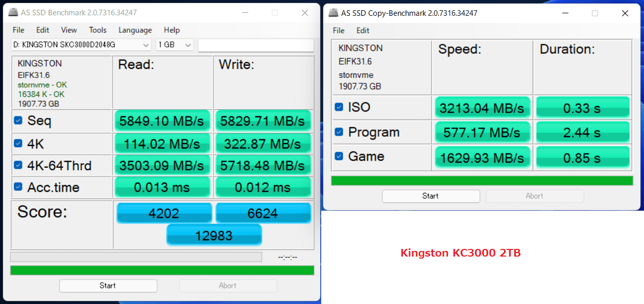Open the Edit menu in AS SSD Benchmark window
This screenshot has height=304, width=644.
point(43,30)
